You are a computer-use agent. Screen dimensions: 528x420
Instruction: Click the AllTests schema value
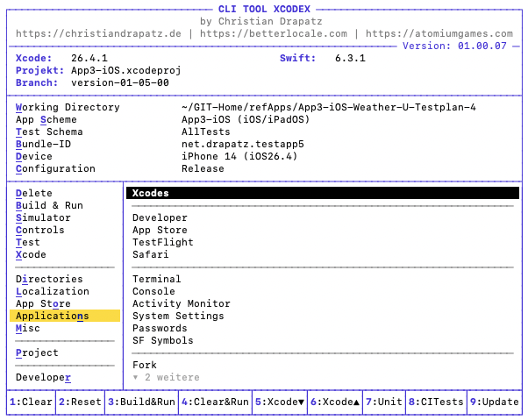point(206,132)
